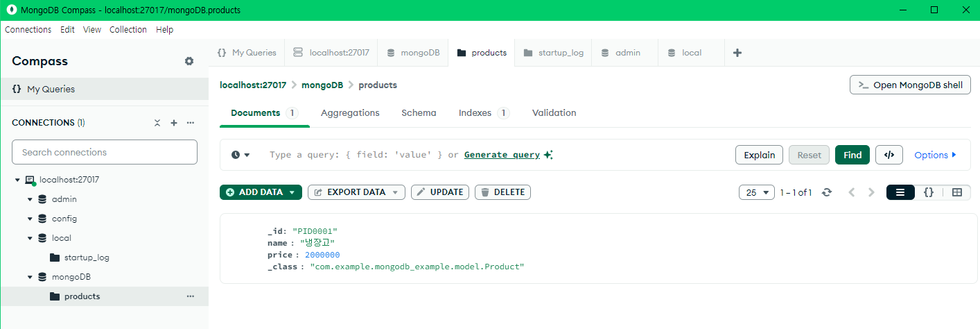Open Connections menu
The width and height of the screenshot is (980, 329).
[x=28, y=30]
